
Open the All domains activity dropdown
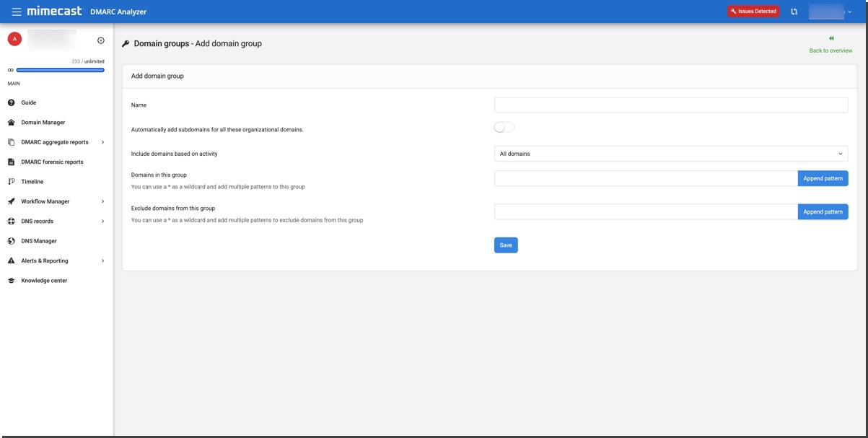671,154
